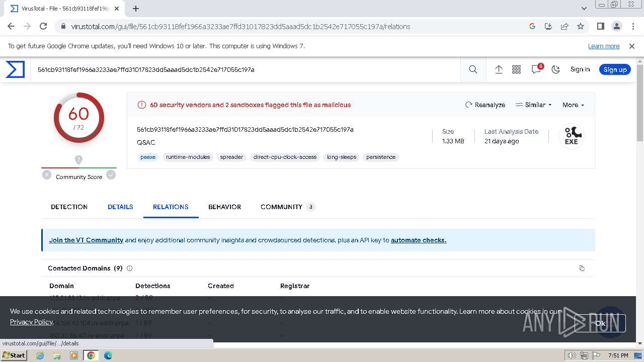Dismiss the Chrome update notice
The height and width of the screenshot is (362, 644).
[632, 46]
